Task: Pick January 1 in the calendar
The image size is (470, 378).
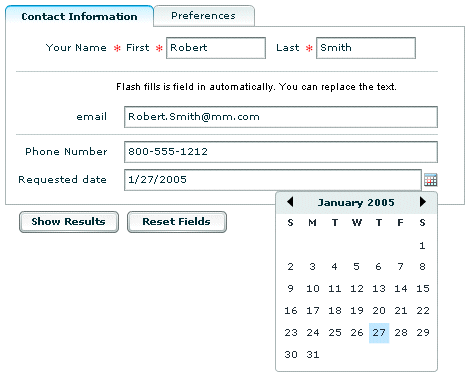Action: coord(422,246)
